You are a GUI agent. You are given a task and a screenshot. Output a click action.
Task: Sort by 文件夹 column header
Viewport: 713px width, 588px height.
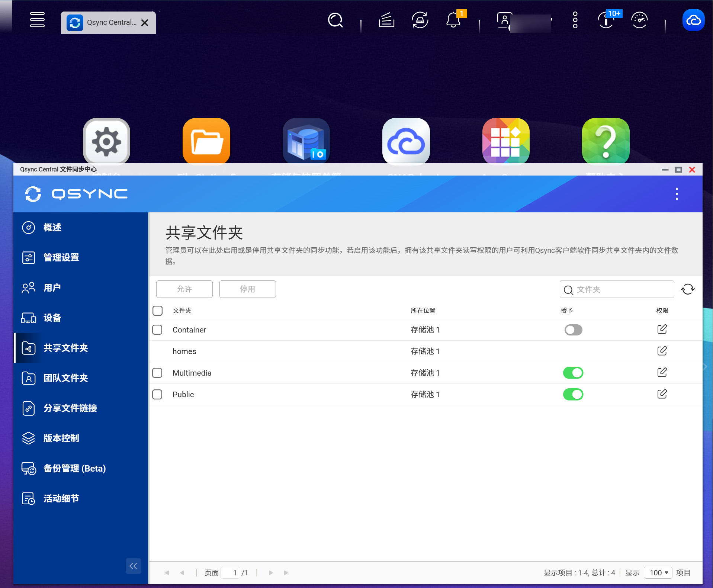tap(182, 311)
